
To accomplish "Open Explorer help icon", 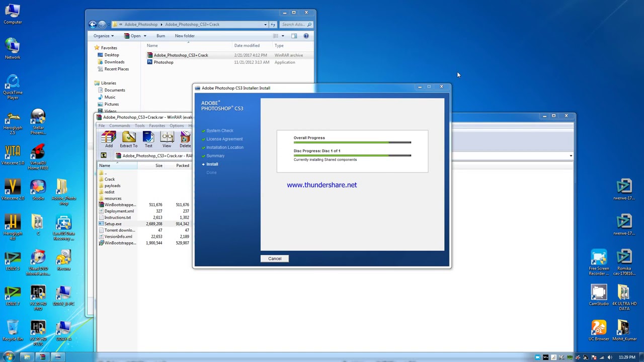I will [306, 36].
